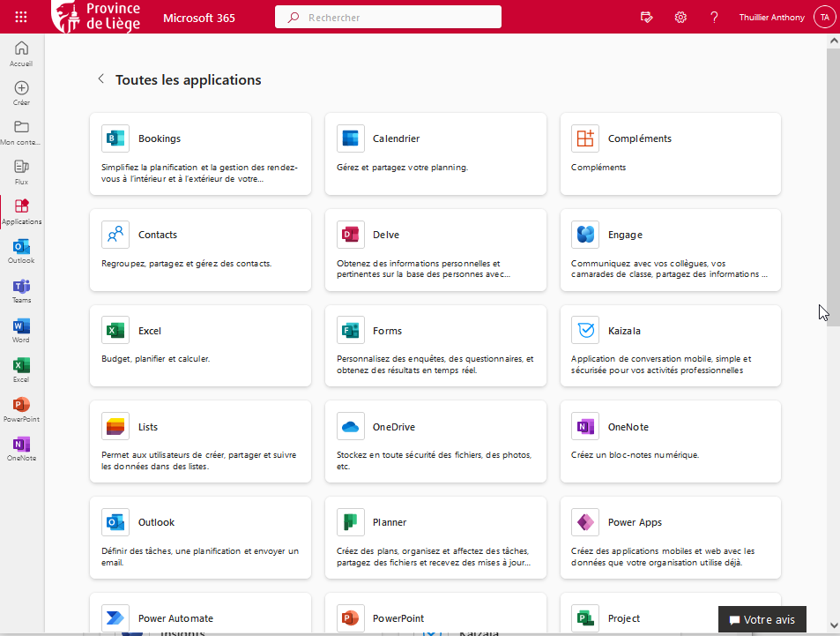Image resolution: width=840 pixels, height=636 pixels.
Task: Click 'Budget, planifier et calculer.' description
Action: [x=155, y=359]
